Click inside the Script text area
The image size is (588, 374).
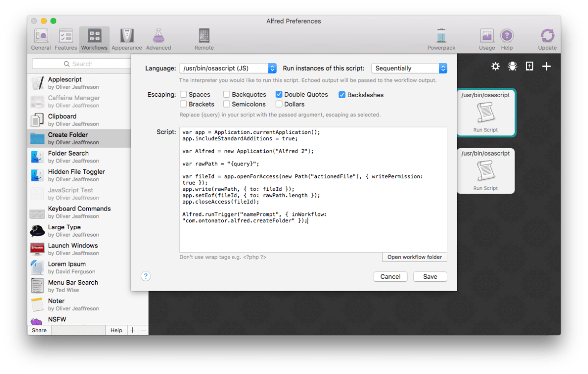pos(313,189)
